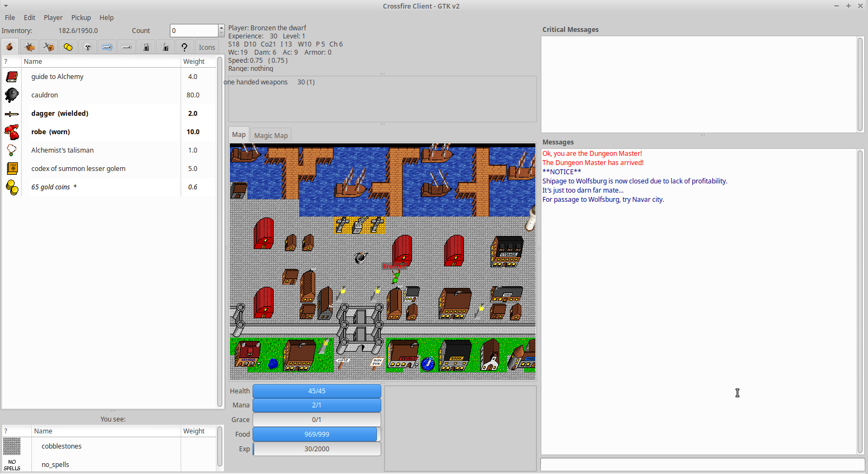Viewport: 868px width, 474px height.
Task: Open the applied items inventory tab
Action: point(29,47)
